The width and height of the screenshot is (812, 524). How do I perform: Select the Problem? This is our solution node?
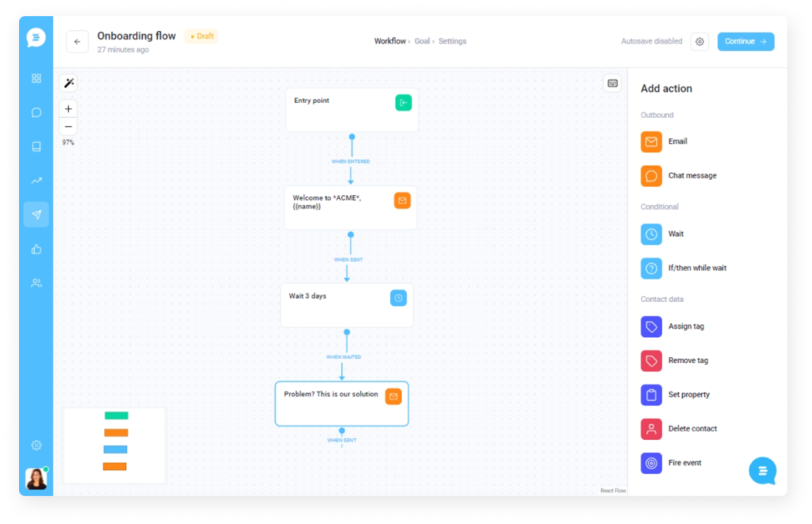point(342,404)
